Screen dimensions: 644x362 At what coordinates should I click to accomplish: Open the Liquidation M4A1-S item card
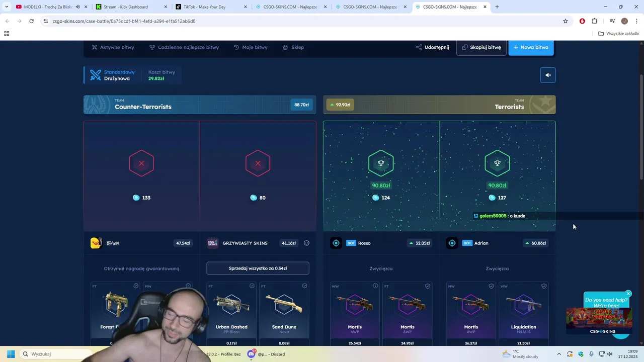524,314
